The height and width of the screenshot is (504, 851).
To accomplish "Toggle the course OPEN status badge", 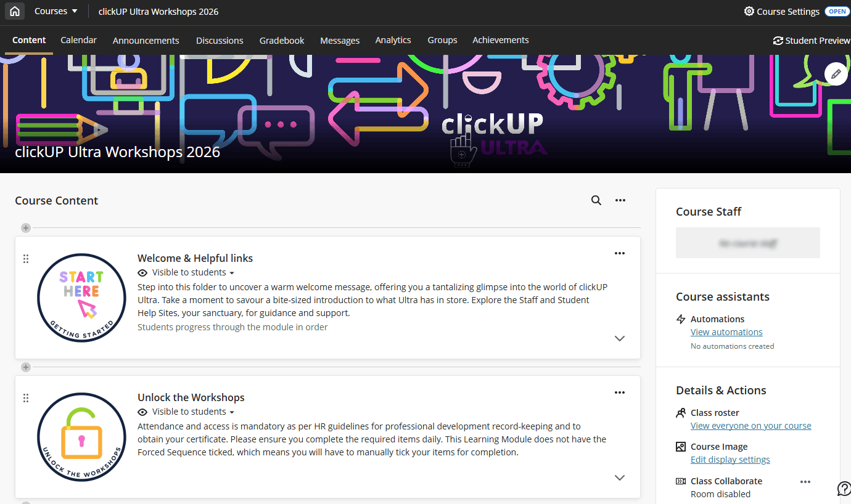I will tap(837, 11).
